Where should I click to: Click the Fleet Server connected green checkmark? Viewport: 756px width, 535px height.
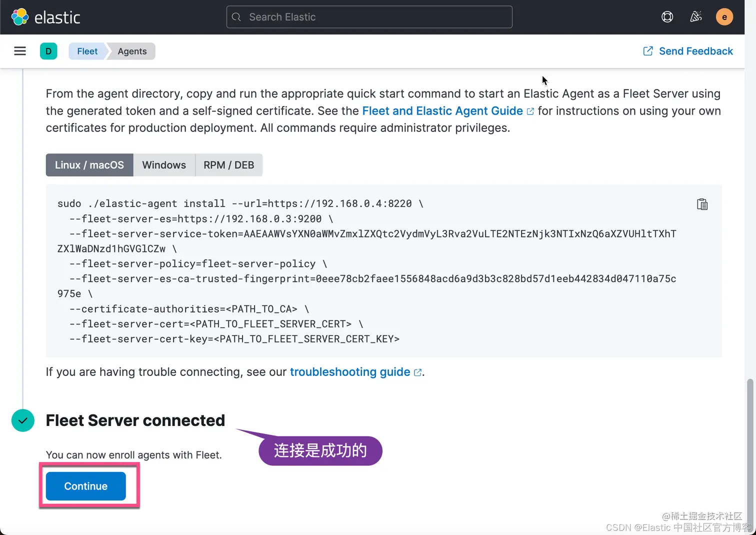23,420
